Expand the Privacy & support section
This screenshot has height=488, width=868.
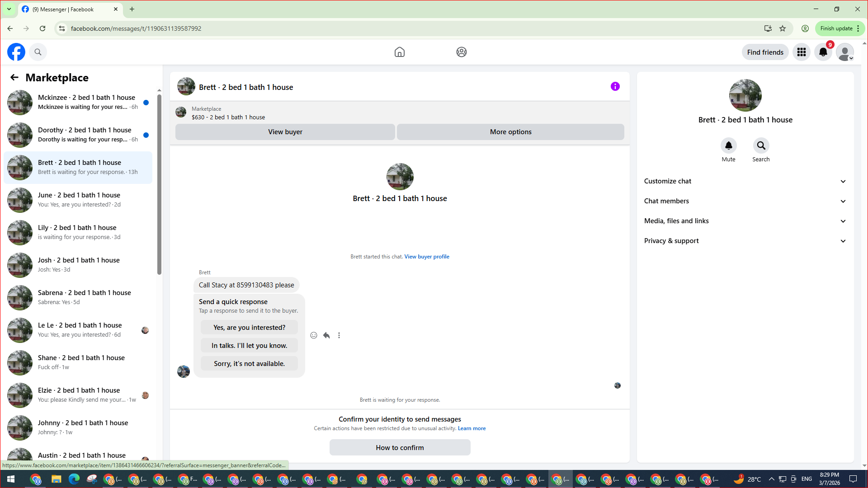click(745, 241)
